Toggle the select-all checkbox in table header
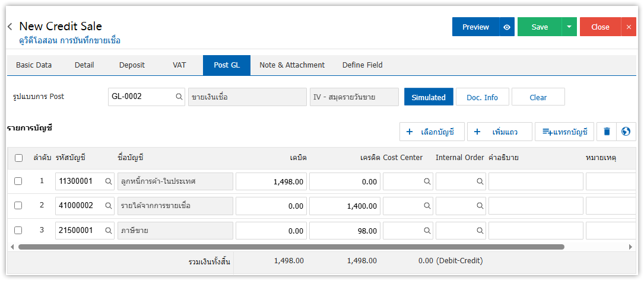The width and height of the screenshot is (644, 281). 18,158
